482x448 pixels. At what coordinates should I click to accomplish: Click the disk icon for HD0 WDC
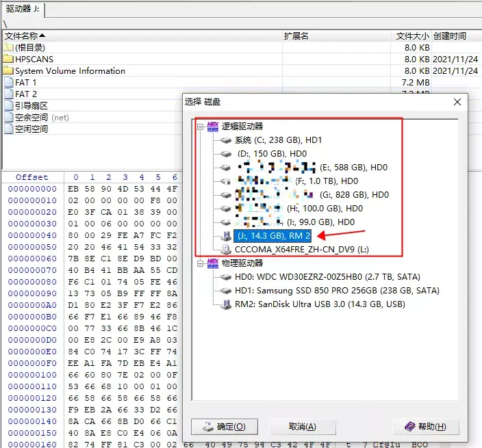(x=226, y=277)
